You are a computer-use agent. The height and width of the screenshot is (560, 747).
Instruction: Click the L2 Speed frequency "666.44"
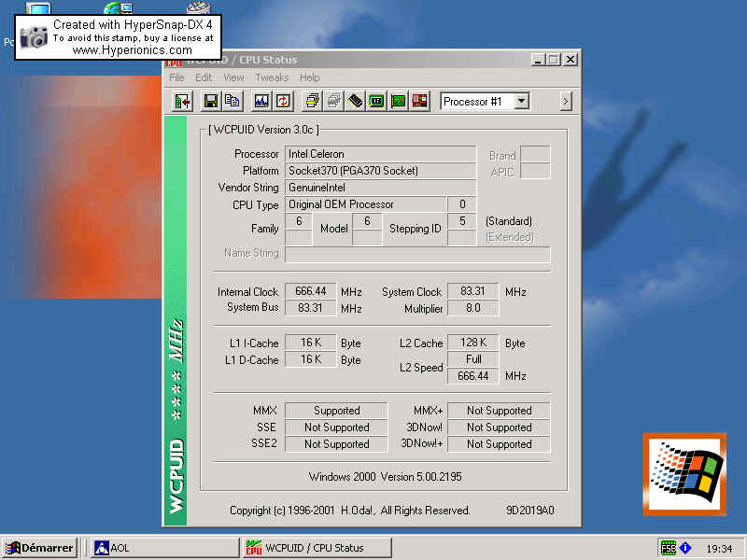473,376
